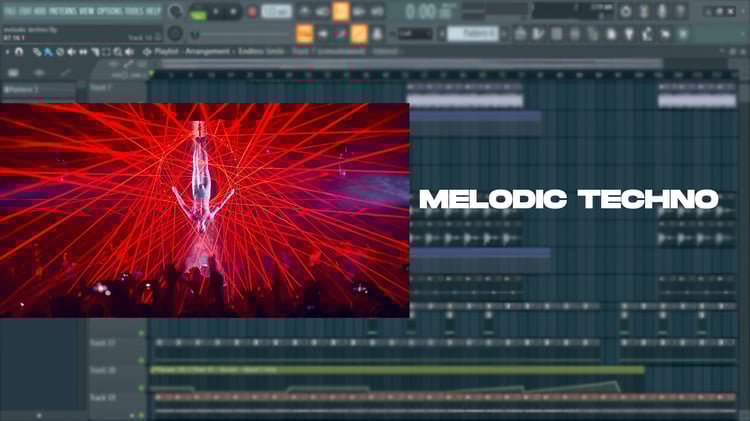Open the global snap selector dropdown
The height and width of the screenshot is (421, 750).
coord(415,34)
